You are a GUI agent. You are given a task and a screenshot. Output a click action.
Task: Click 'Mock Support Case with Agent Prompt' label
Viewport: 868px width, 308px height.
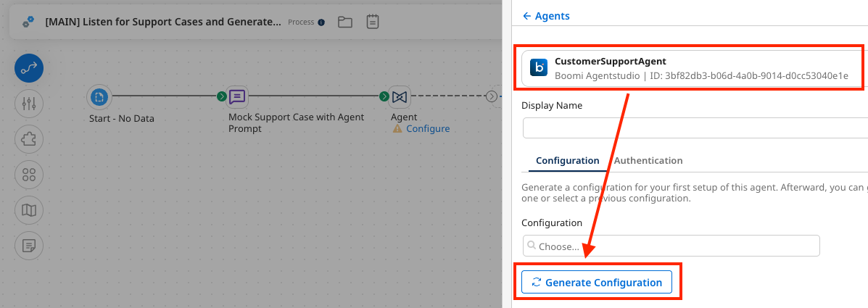pos(296,122)
